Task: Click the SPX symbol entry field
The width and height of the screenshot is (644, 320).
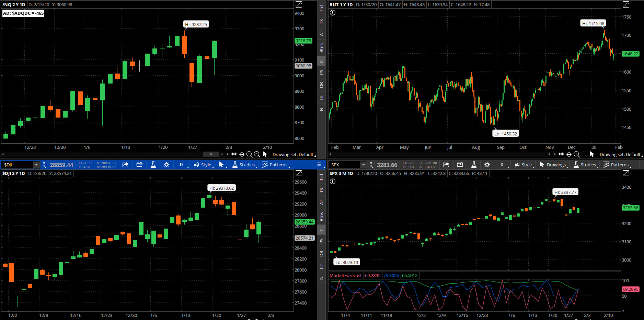Action: (345, 165)
